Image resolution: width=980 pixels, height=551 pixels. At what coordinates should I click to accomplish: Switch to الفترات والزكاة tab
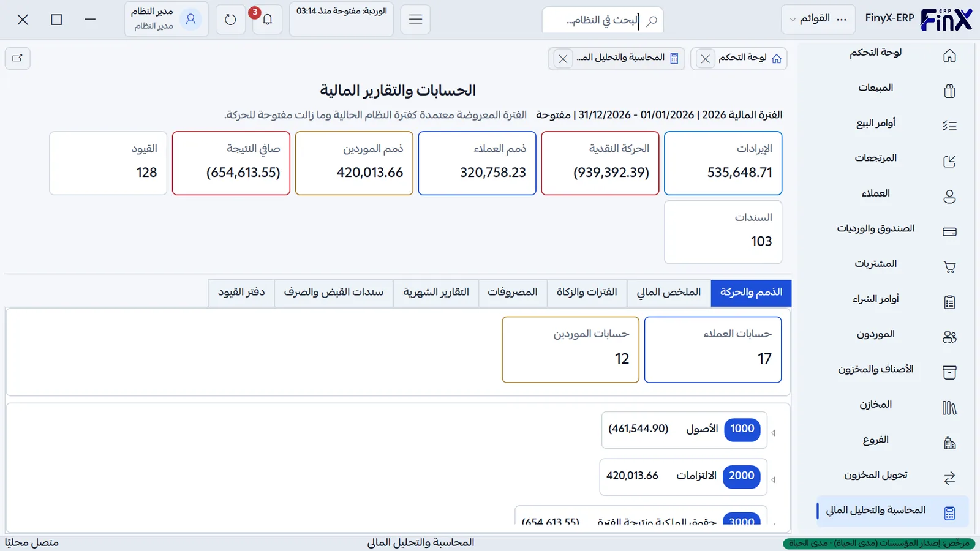click(x=587, y=293)
